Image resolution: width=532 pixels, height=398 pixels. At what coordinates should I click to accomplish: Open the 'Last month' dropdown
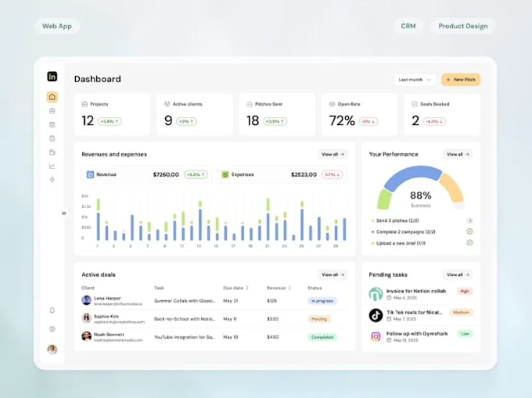click(x=415, y=80)
